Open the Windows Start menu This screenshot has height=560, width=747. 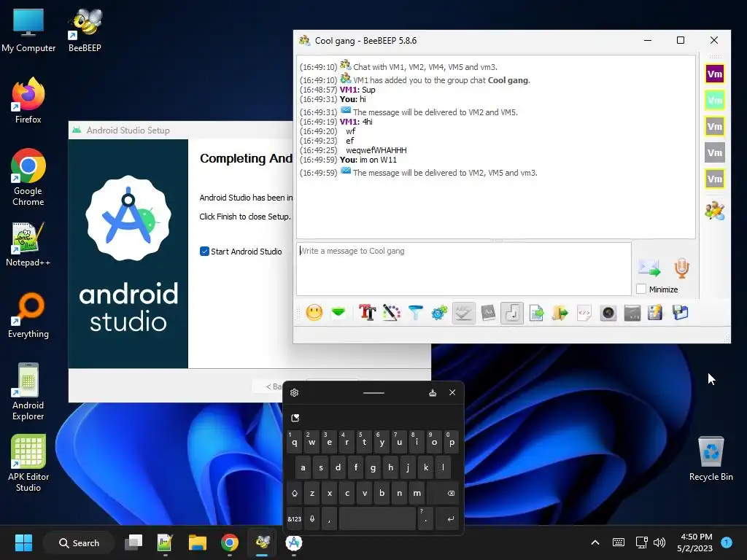23,542
